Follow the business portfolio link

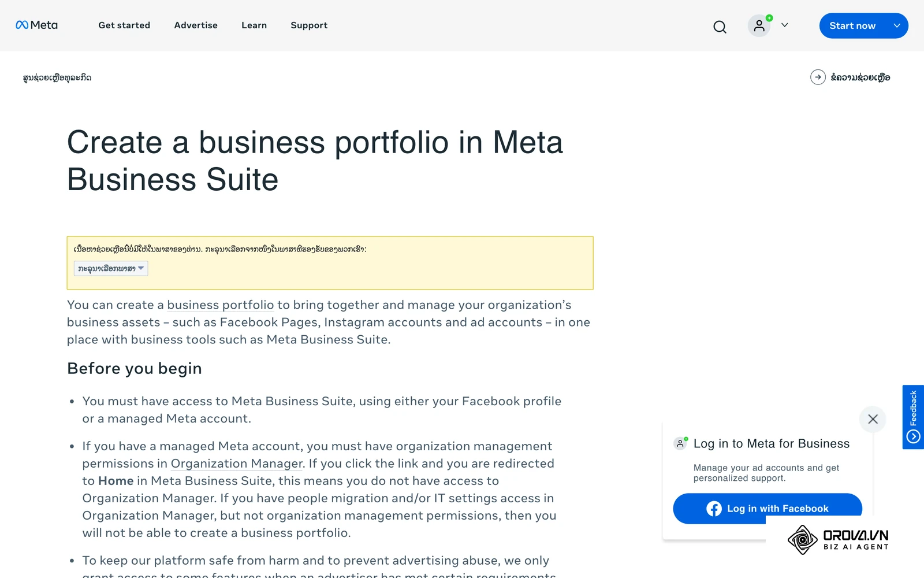click(x=221, y=305)
